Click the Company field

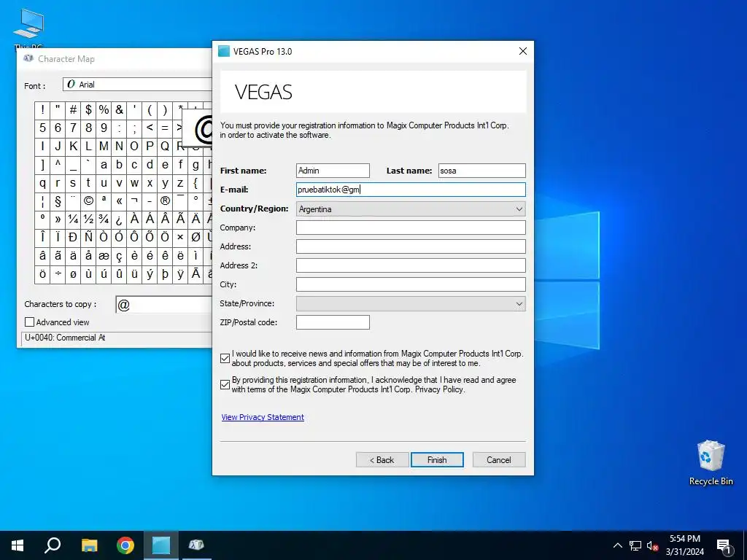pyautogui.click(x=411, y=227)
